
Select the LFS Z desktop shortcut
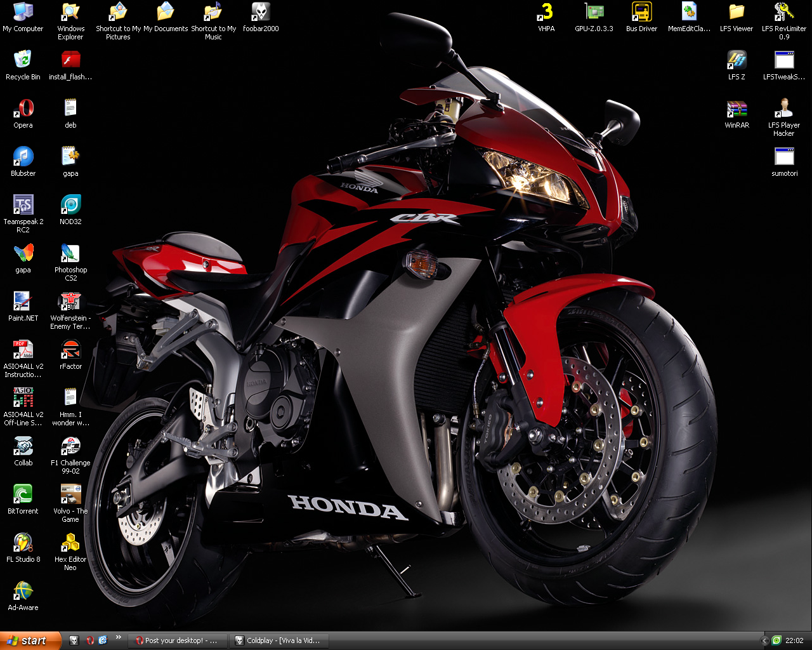point(737,66)
